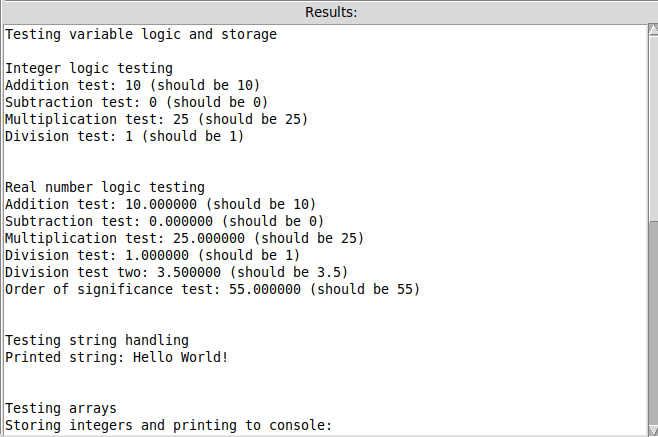Click the "Subtraction test: 0.000000" line
This screenshot has height=437, width=658.
click(x=165, y=221)
